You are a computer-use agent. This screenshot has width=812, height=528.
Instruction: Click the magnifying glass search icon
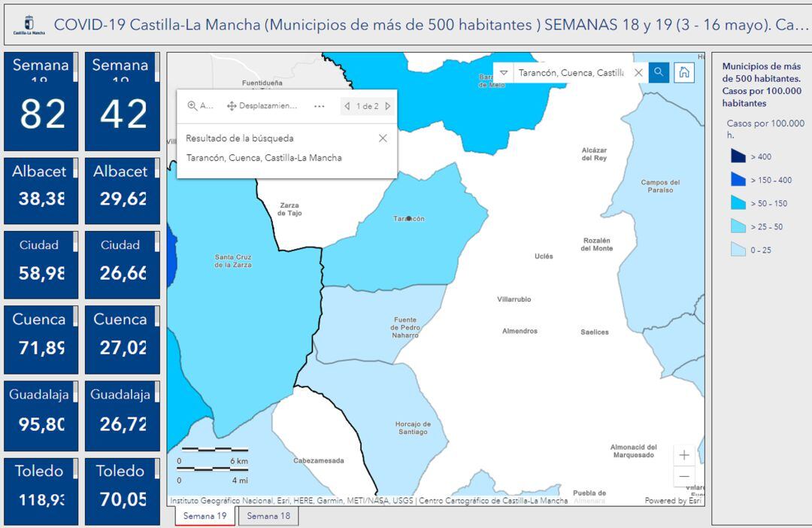point(658,72)
